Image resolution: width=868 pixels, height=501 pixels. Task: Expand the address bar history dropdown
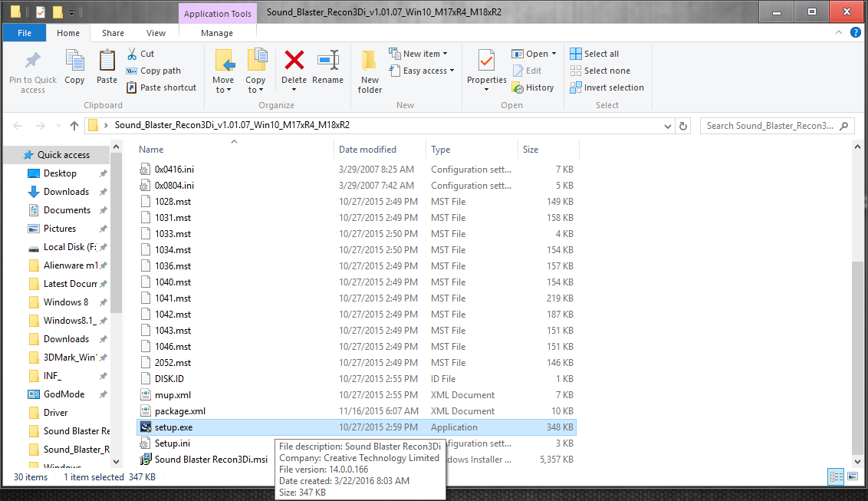(668, 127)
